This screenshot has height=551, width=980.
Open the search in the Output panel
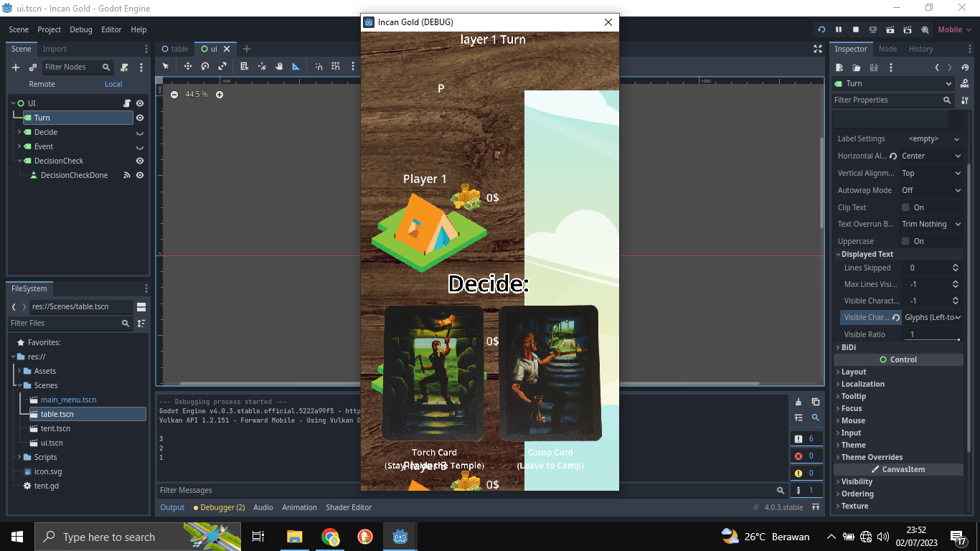point(816,418)
